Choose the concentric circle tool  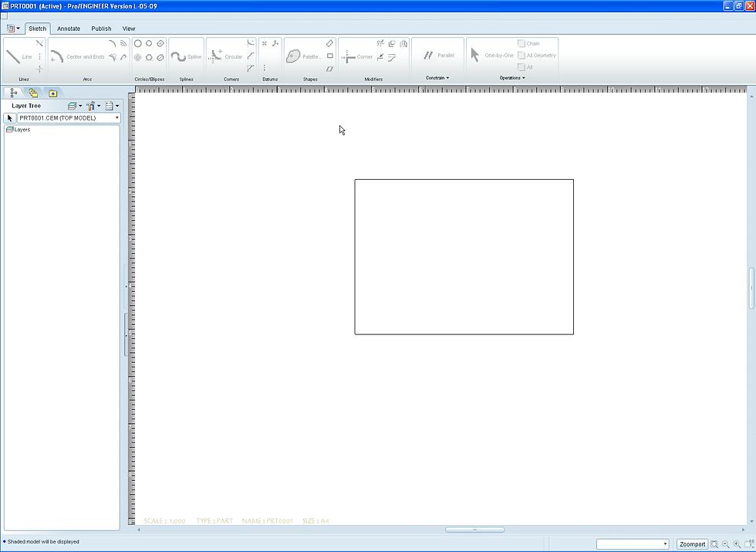[x=137, y=57]
